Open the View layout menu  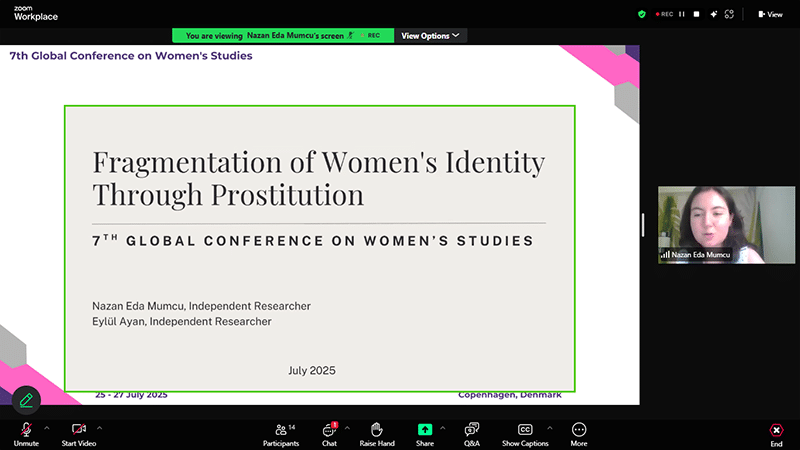coord(770,14)
